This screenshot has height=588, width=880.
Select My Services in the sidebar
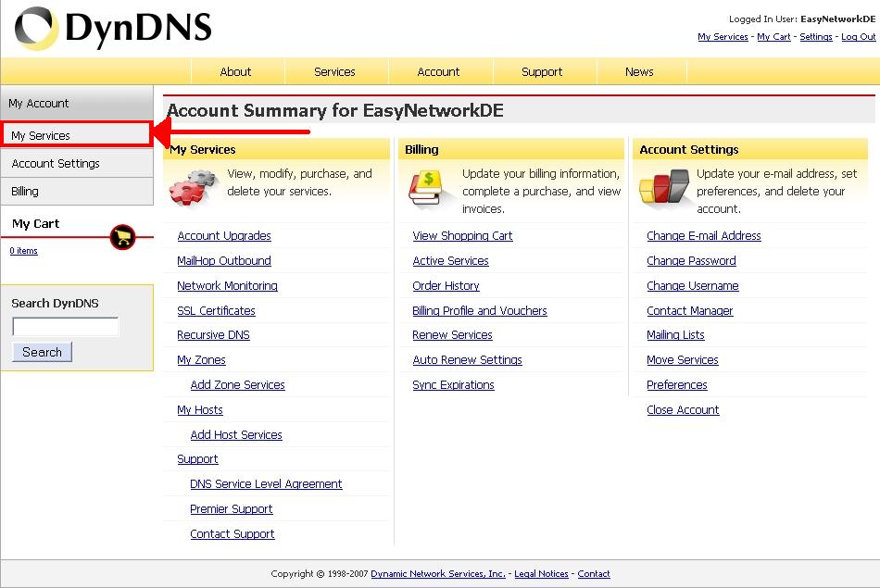tap(76, 135)
